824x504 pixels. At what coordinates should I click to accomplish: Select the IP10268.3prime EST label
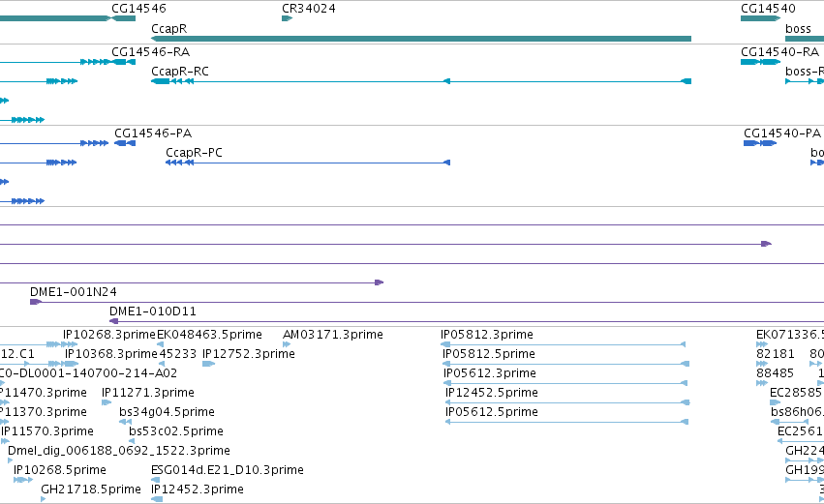click(109, 335)
